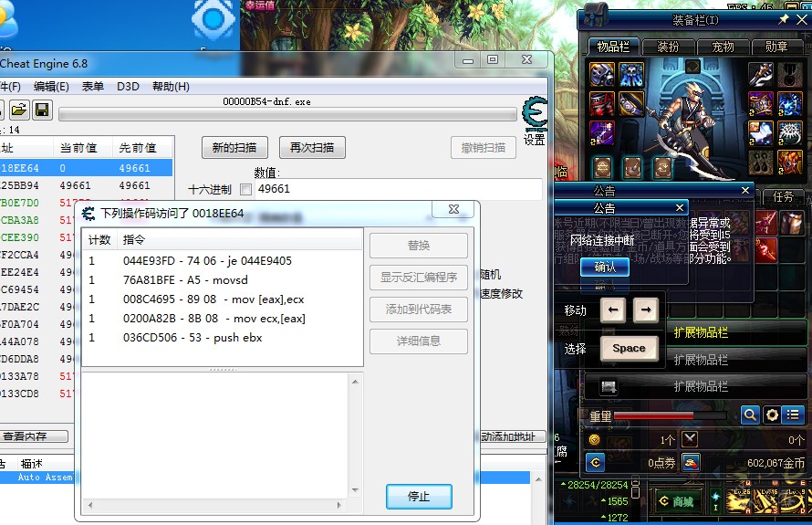Click the Memory View button
This screenshot has height=525, width=812.
point(34,436)
